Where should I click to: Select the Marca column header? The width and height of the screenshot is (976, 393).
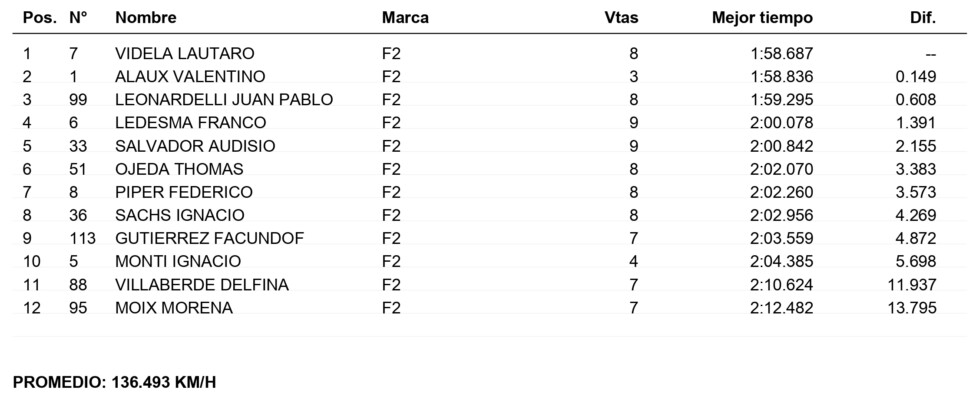point(405,17)
